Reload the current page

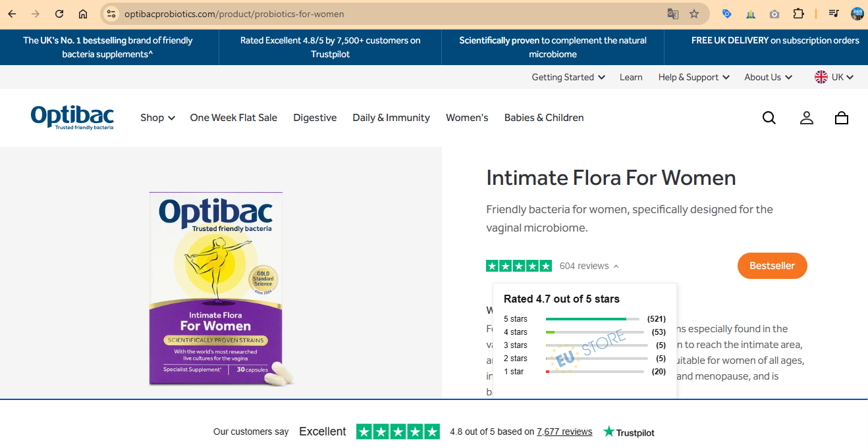(59, 14)
